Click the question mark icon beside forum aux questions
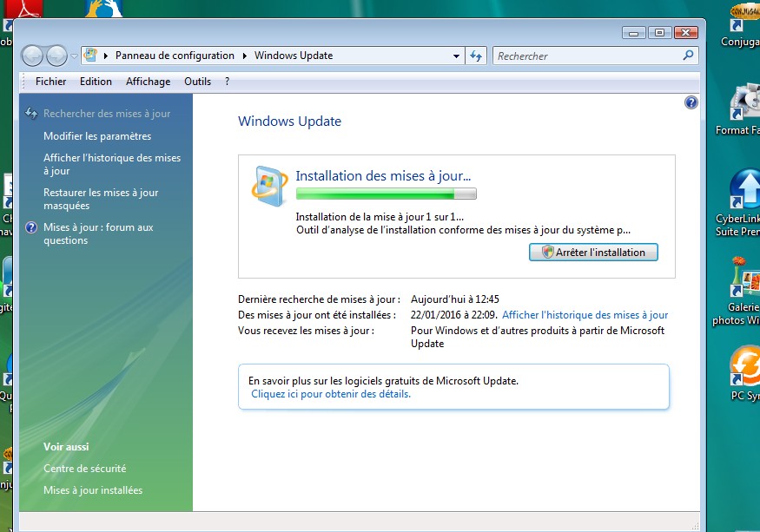 point(31,227)
